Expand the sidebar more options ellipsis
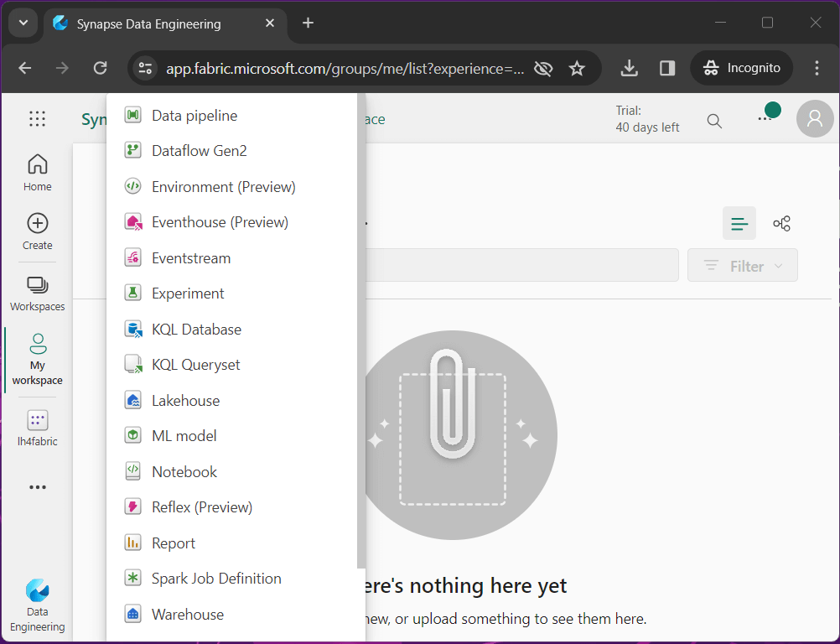The width and height of the screenshot is (840, 644). (x=37, y=487)
